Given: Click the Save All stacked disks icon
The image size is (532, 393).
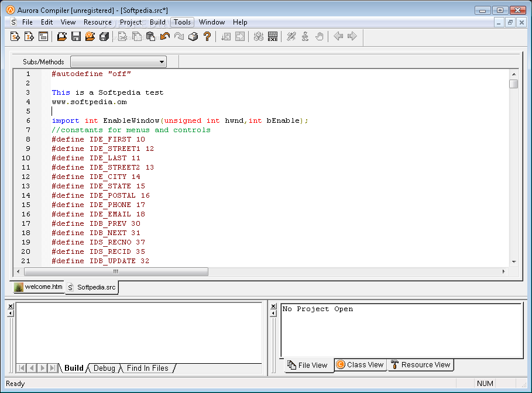Looking at the screenshot, I should click(104, 36).
